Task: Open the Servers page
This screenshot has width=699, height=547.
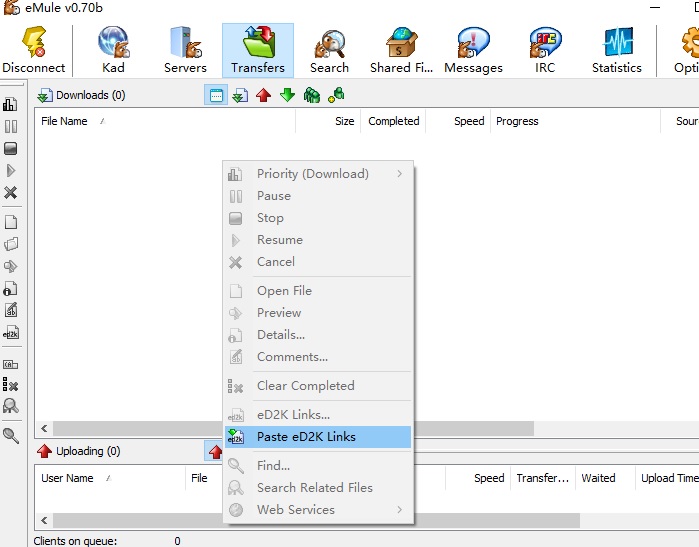Action: tap(185, 50)
